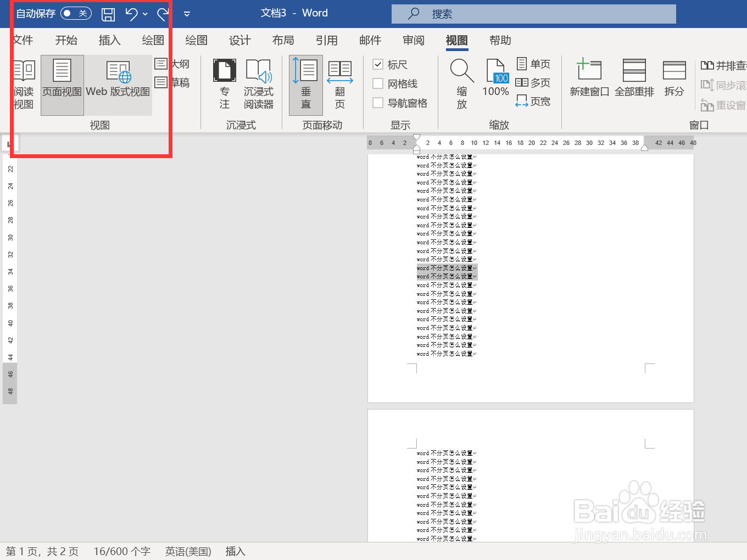Click the word count '16/600 个字'

click(x=122, y=551)
